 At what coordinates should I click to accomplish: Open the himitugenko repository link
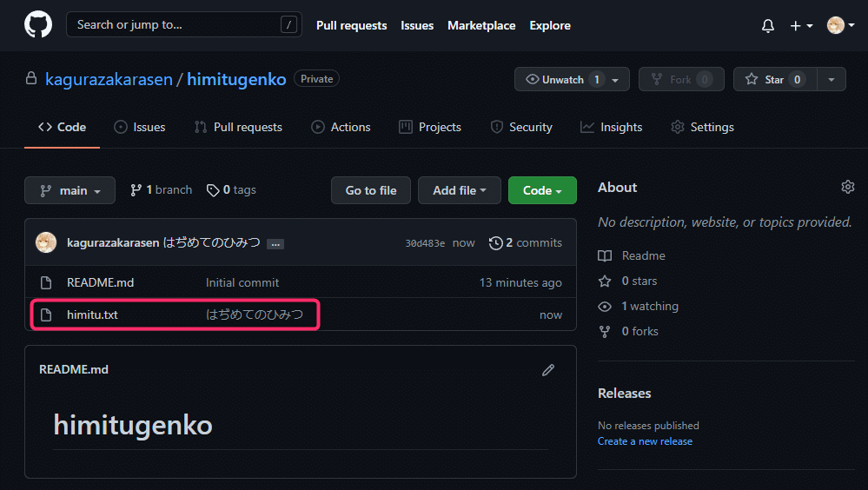(236, 79)
